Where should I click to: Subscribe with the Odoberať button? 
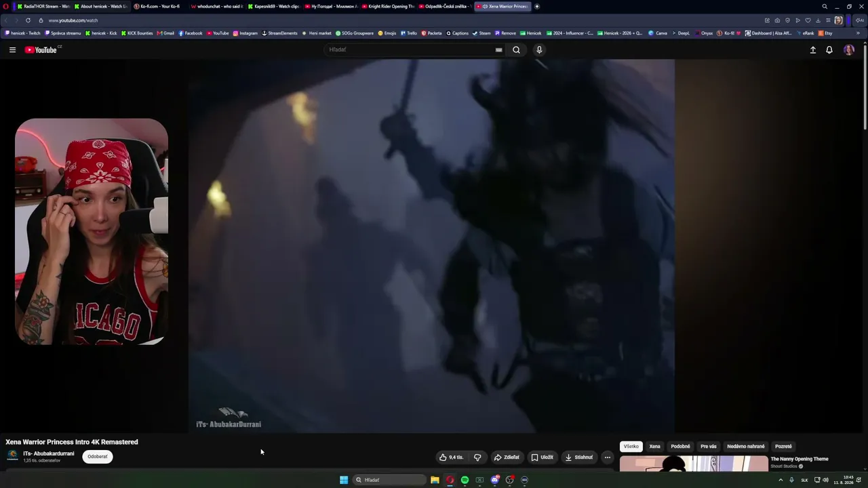[98, 457]
